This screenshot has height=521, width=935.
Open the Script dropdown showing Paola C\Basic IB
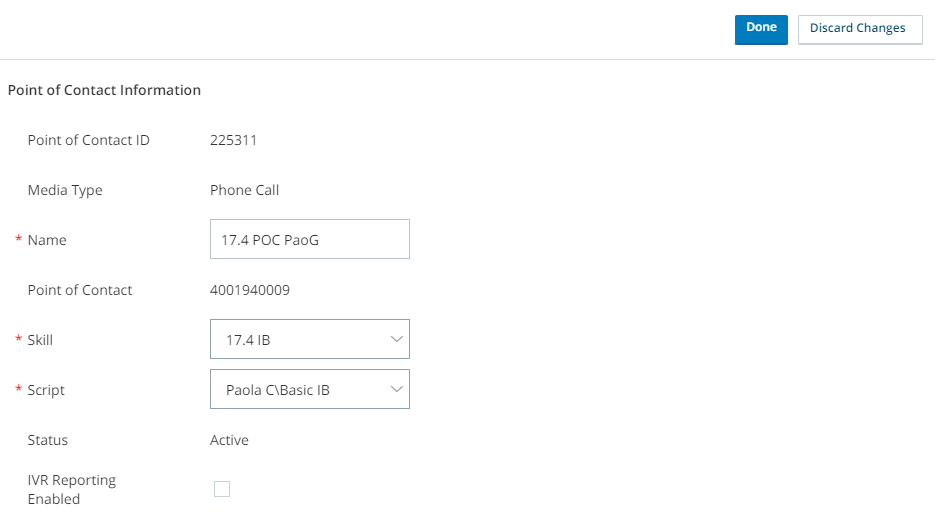point(300,390)
